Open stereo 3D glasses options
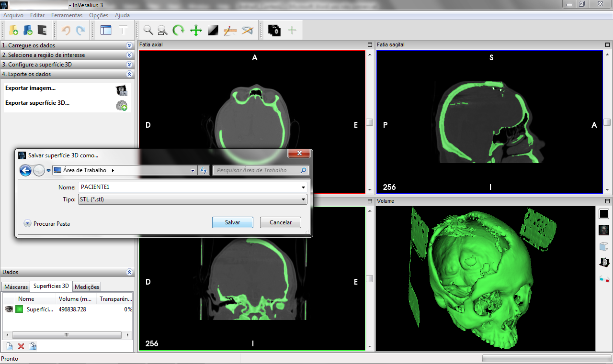 [x=604, y=278]
